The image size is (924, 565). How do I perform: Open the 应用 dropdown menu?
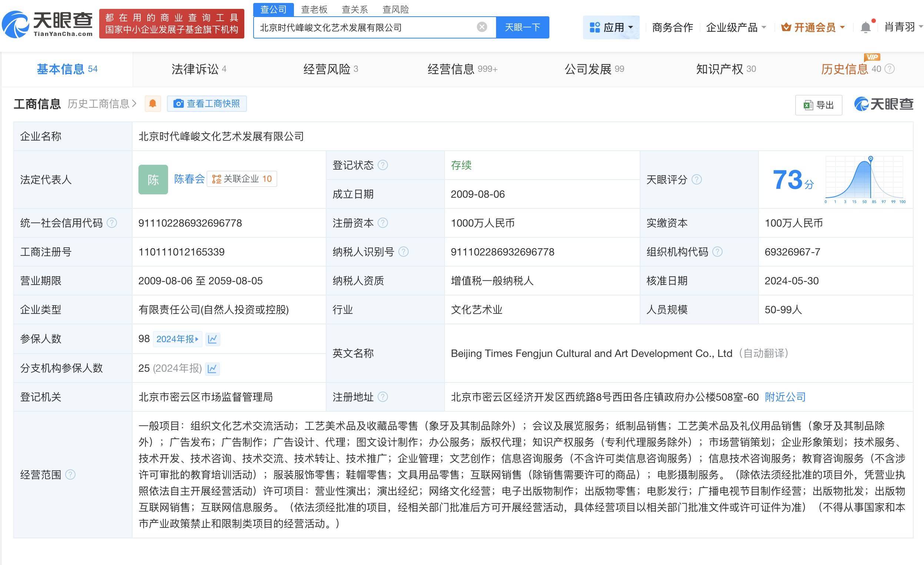click(611, 27)
